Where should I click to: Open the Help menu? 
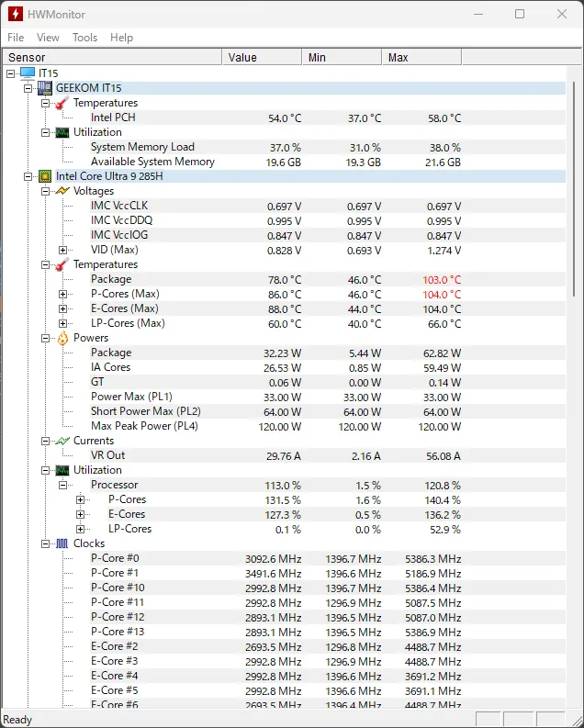coord(121,37)
